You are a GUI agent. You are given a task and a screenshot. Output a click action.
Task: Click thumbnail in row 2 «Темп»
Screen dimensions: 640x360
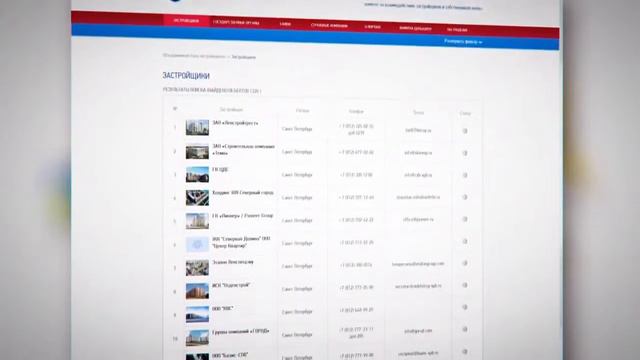click(197, 151)
